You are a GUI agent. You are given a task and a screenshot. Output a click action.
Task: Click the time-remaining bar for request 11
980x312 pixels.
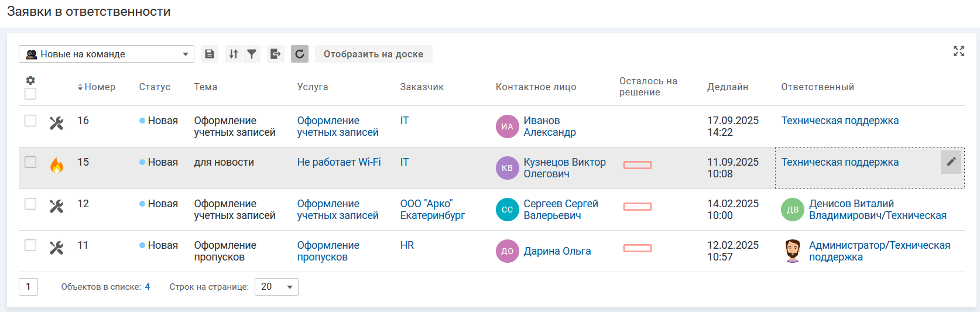pyautogui.click(x=638, y=248)
